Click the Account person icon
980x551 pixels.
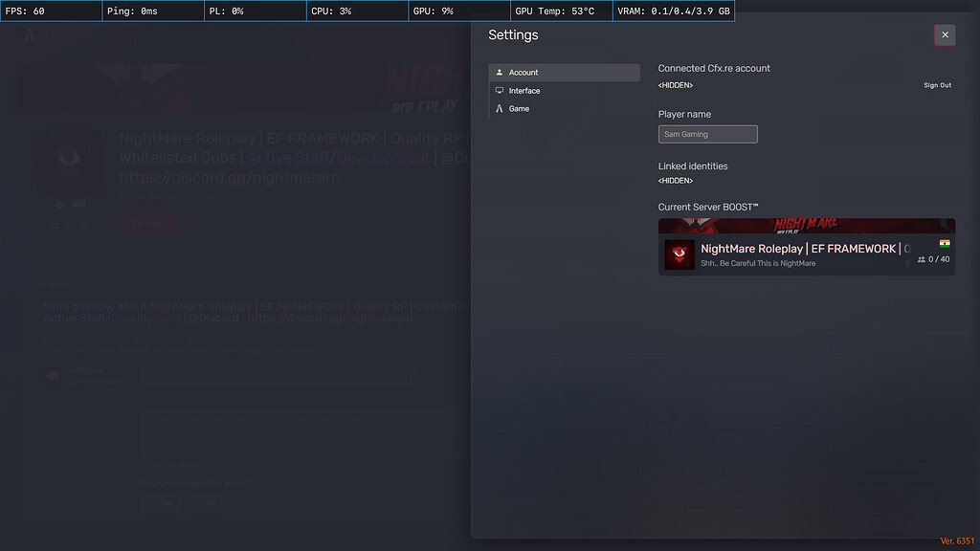pyautogui.click(x=500, y=73)
